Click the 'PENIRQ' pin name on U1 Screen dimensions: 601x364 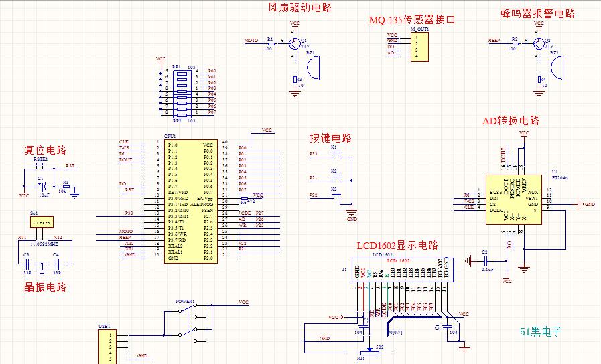512,188
